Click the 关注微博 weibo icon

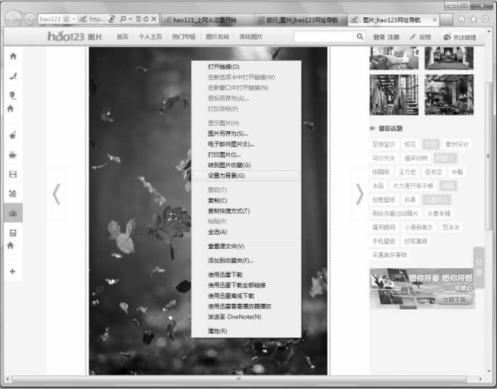pyautogui.click(x=447, y=37)
